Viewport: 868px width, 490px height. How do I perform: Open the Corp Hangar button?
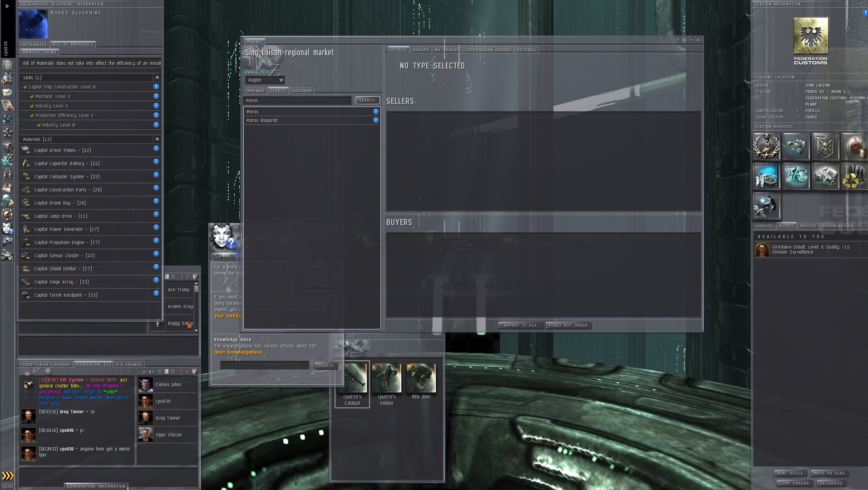(794, 483)
